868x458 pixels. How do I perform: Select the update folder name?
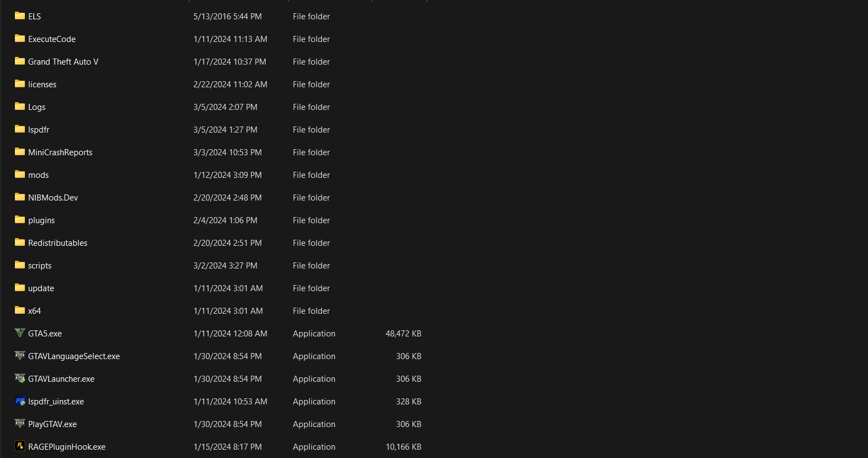coord(41,288)
